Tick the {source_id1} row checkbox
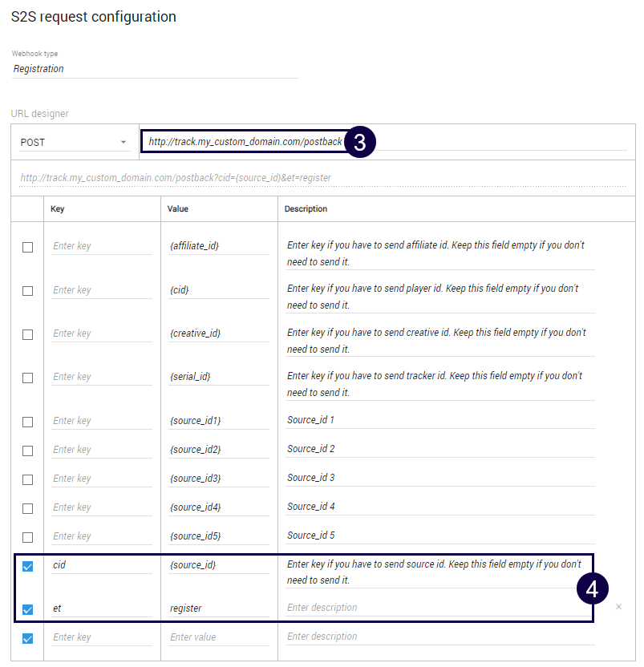644x667 pixels. tap(28, 422)
